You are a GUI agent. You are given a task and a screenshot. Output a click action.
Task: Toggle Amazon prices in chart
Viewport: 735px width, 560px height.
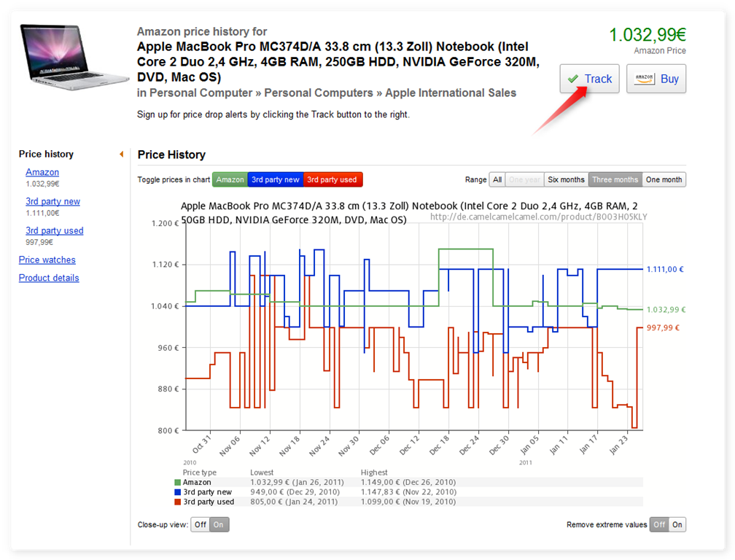pyautogui.click(x=230, y=179)
